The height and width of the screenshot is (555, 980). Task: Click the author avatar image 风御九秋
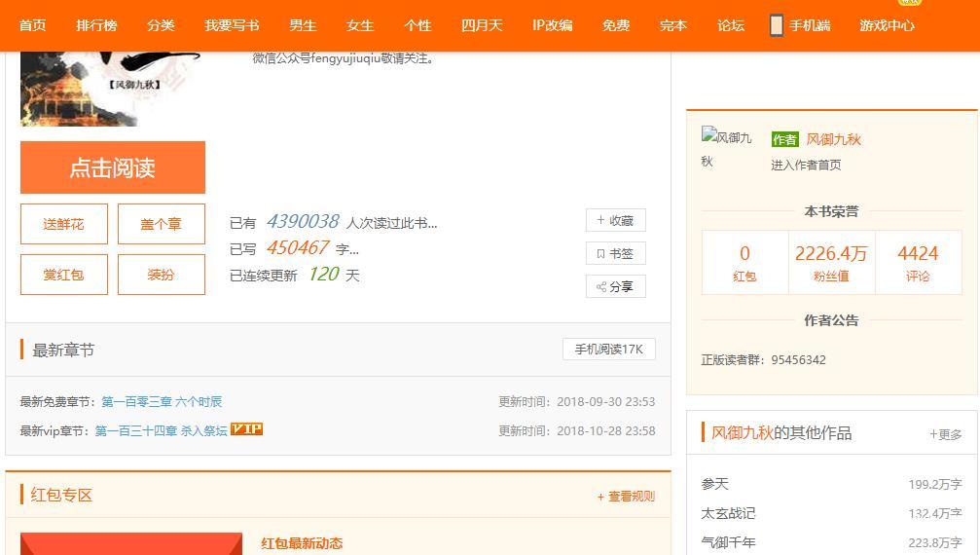tap(726, 148)
